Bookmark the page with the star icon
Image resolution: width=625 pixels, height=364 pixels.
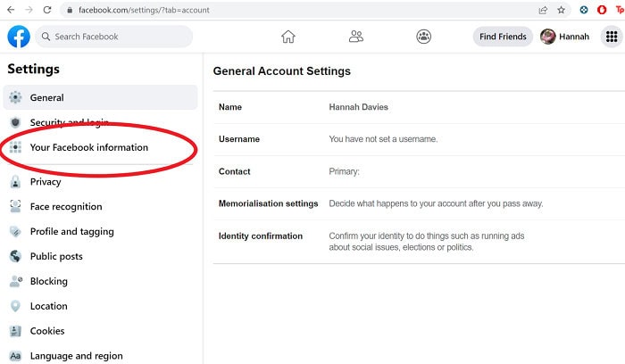[562, 10]
